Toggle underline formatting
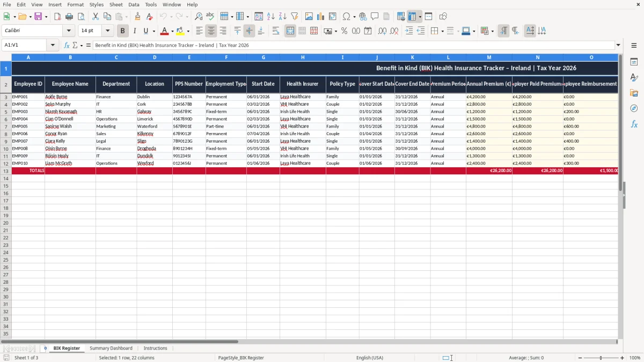644x362 pixels. click(146, 31)
